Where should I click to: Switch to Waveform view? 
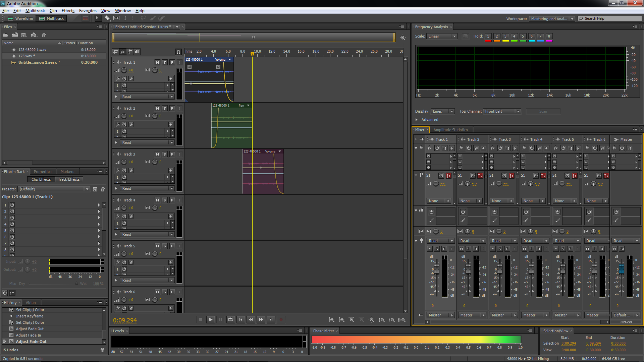tap(20, 18)
